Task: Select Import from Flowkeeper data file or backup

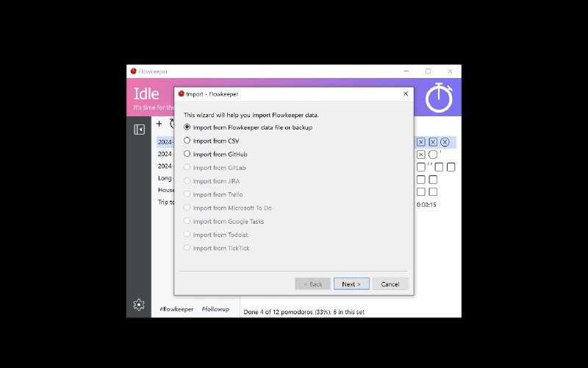Action: pyautogui.click(x=248, y=127)
